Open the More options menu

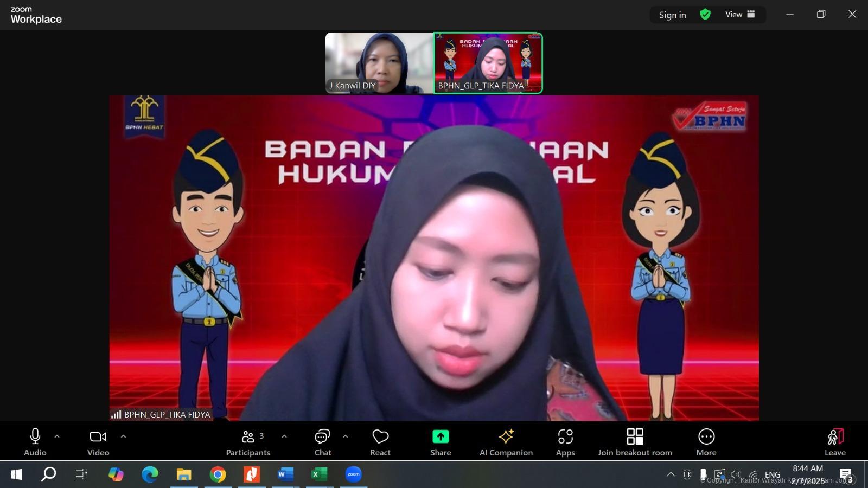[706, 442]
